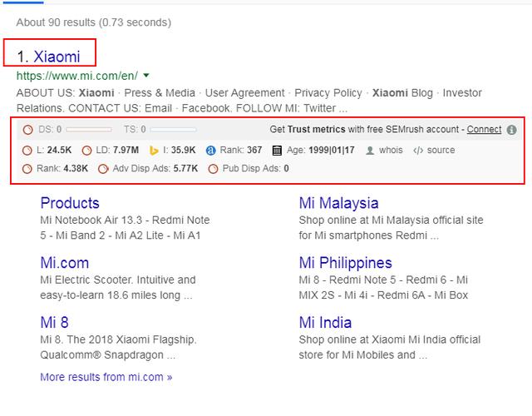Click the Age calendar icon
Viewport: 532px width, 416px height.
click(277, 151)
